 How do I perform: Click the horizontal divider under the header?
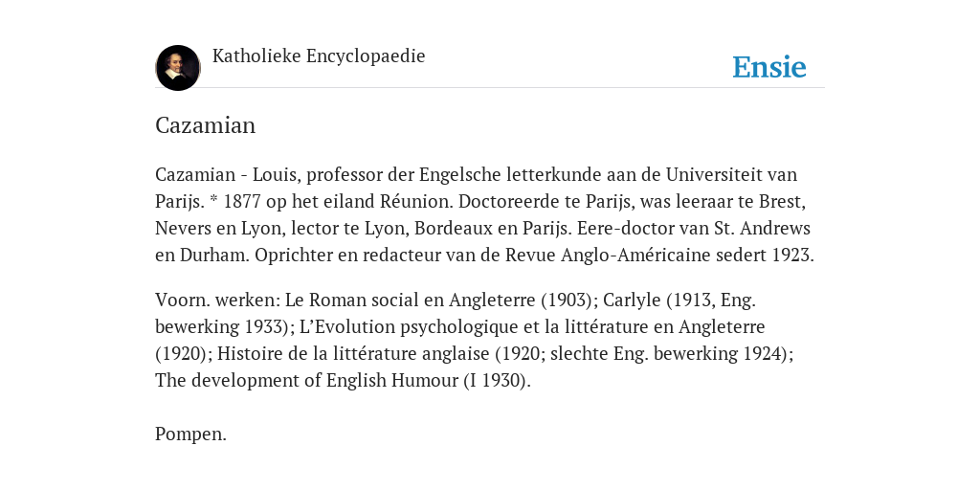click(490, 88)
